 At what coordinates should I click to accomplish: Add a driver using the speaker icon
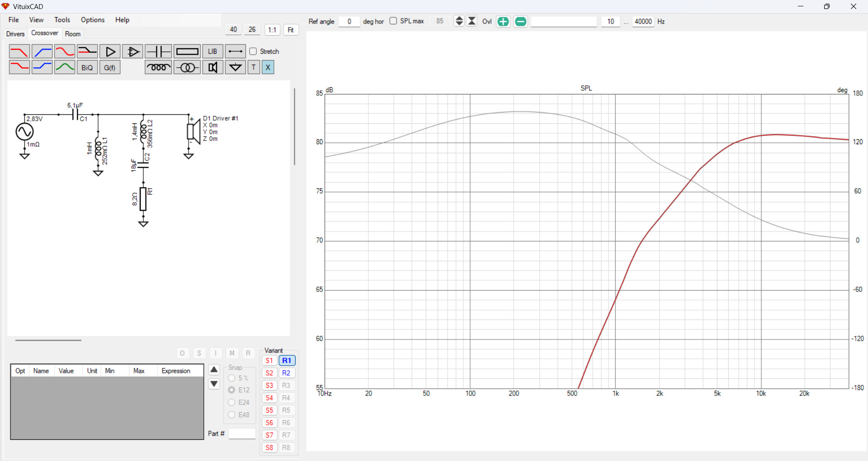tap(212, 67)
